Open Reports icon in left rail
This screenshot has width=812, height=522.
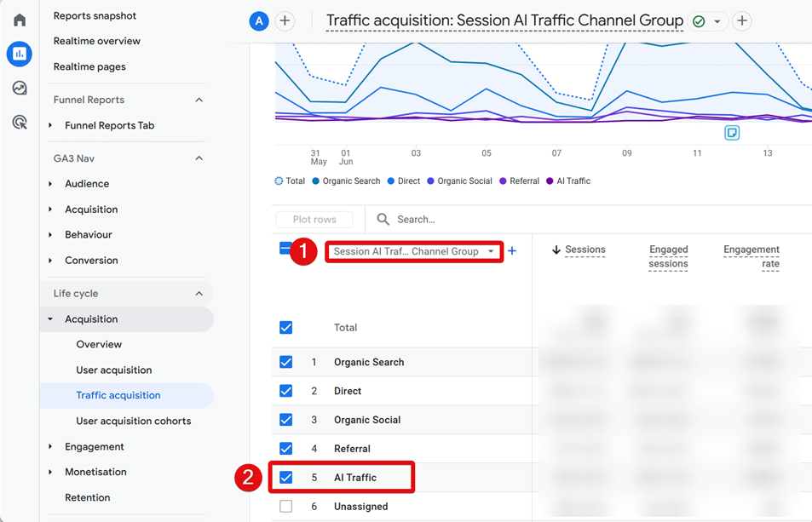[20, 54]
